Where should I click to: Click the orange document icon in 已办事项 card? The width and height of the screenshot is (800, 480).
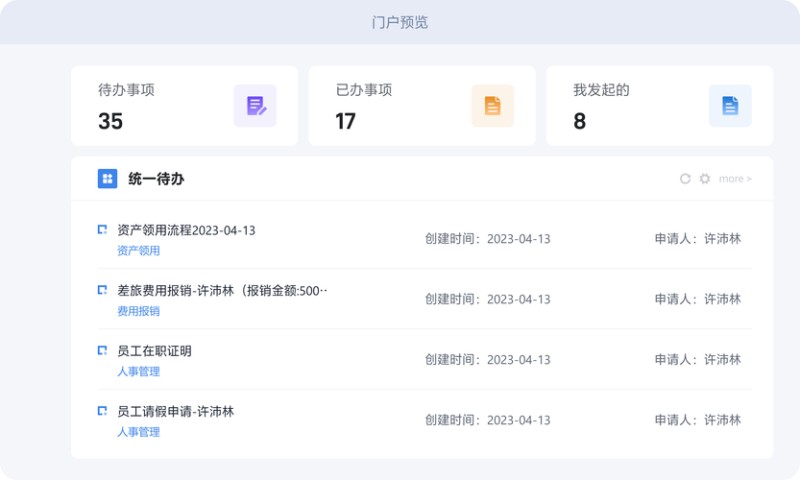click(x=492, y=106)
